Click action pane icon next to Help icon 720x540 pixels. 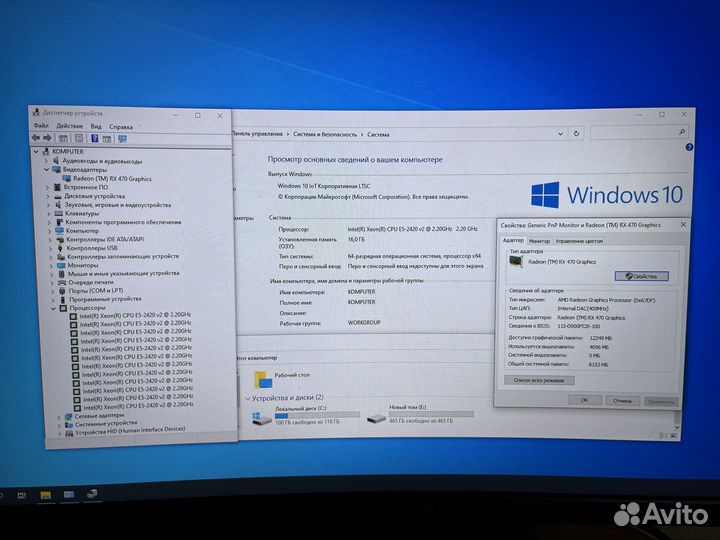pyautogui.click(x=107, y=139)
